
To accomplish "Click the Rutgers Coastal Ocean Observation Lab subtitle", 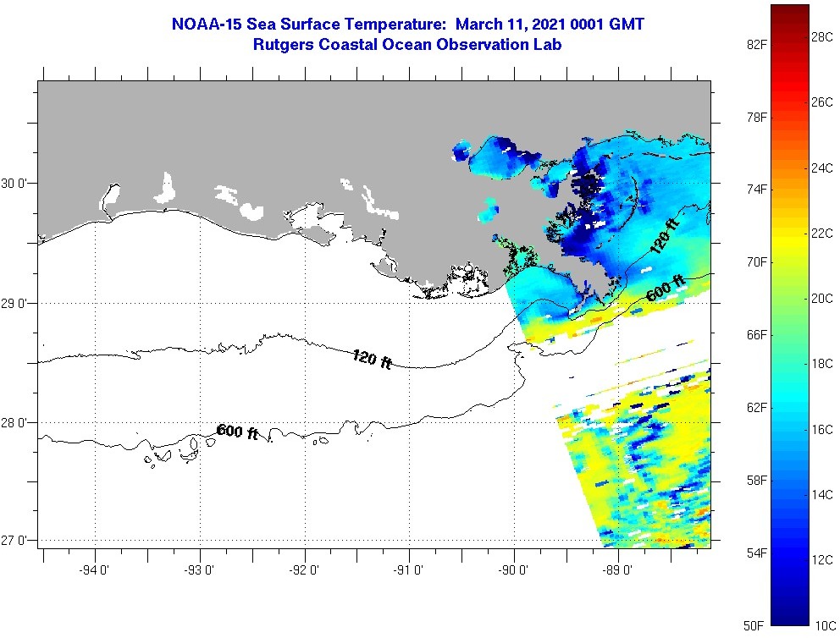I will coord(407,44).
